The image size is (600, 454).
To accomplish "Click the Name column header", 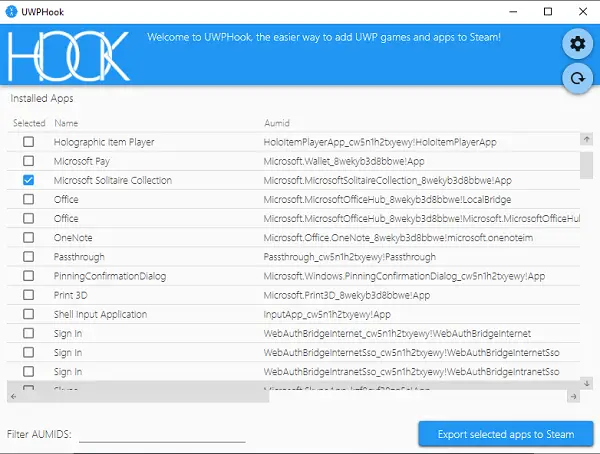I will 66,123.
